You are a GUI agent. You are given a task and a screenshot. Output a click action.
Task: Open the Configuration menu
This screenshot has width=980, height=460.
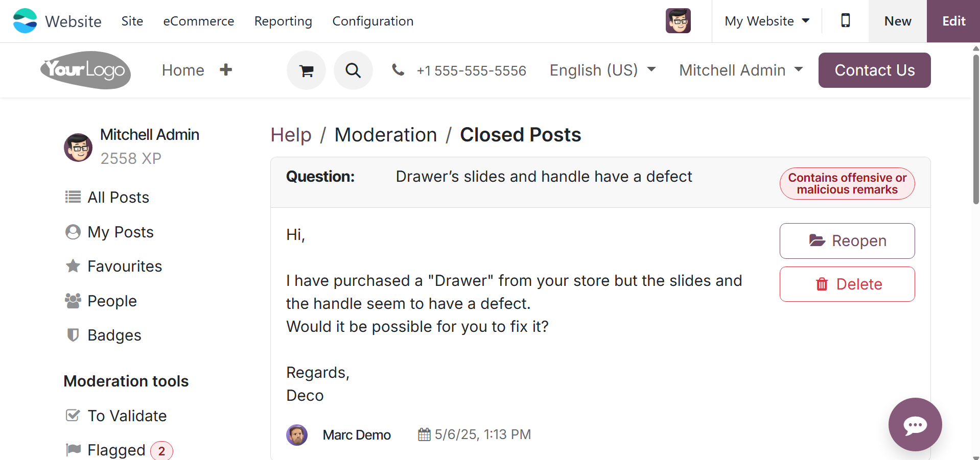pyautogui.click(x=372, y=21)
